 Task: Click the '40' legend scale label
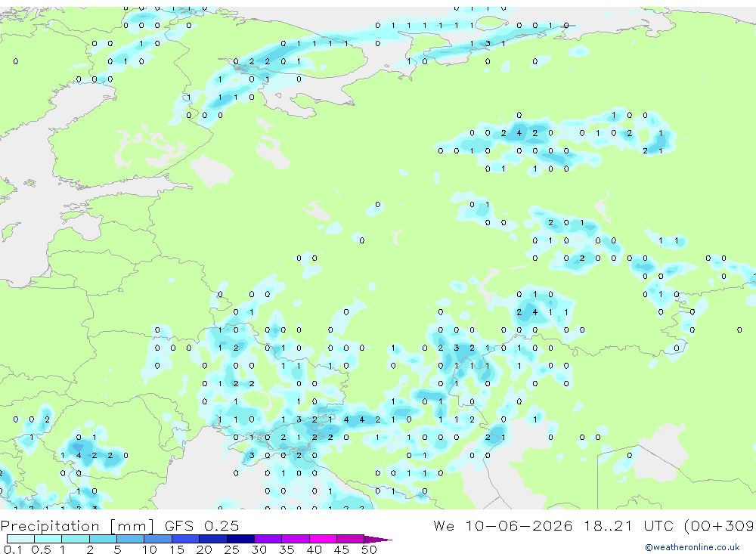(314, 549)
